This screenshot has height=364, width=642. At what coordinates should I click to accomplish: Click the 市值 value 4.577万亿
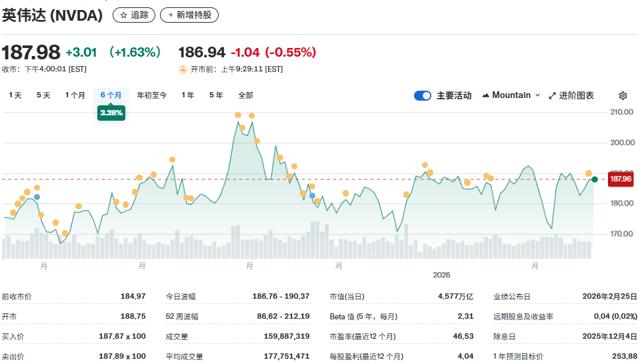(x=456, y=297)
